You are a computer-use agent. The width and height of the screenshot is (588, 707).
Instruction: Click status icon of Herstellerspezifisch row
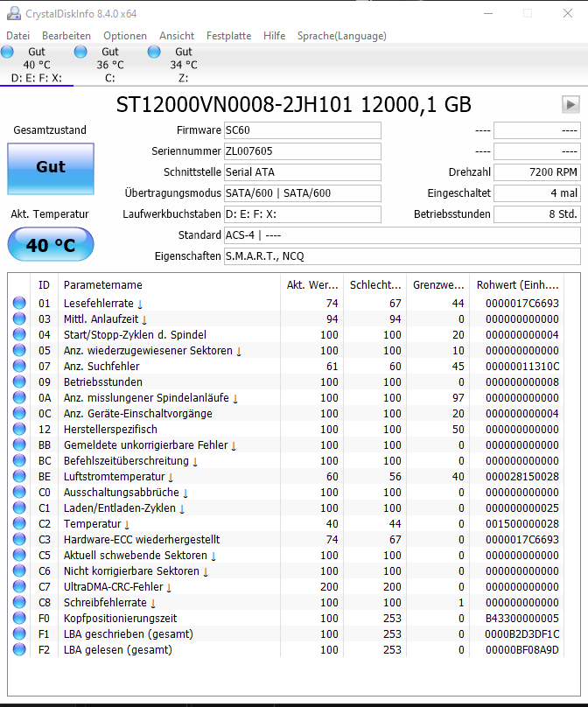pos(19,430)
